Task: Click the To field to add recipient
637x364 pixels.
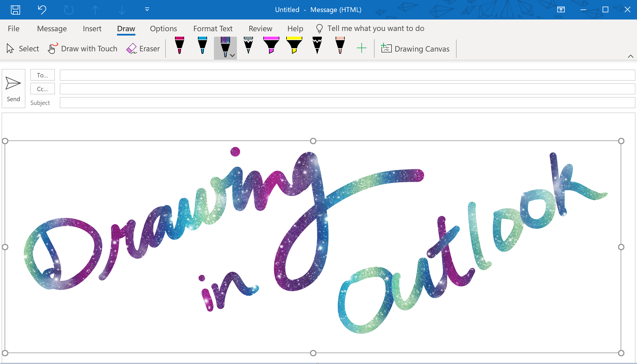Action: coord(346,75)
